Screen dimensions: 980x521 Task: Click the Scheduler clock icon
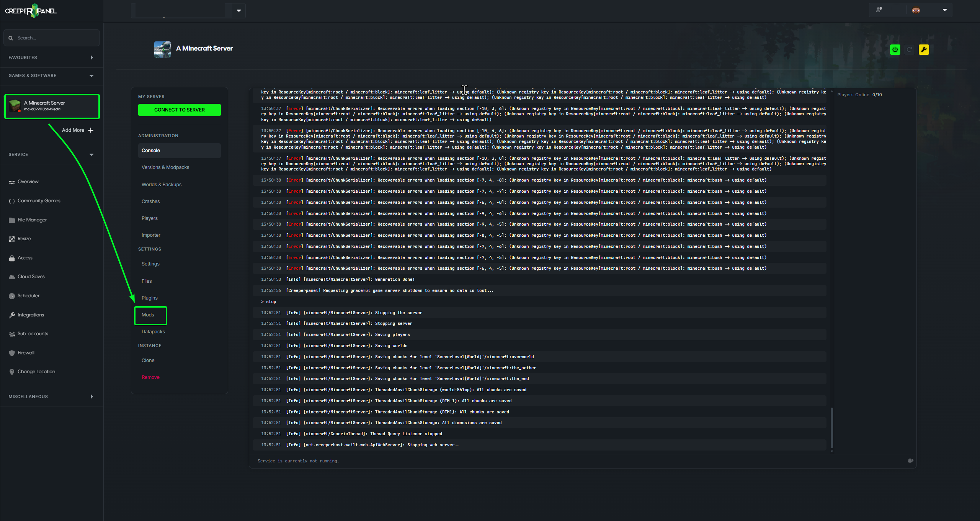(x=12, y=296)
